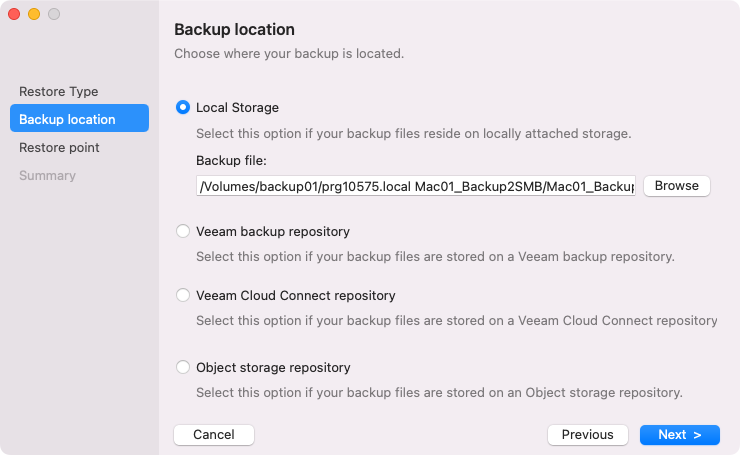This screenshot has width=740, height=455.
Task: Click the gray zoom window button
Action: (54, 14)
